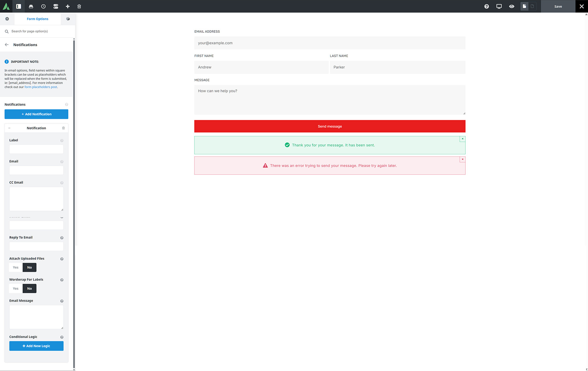Screen dimensions: 588x371
Task: Click the First Name field showing Andrew
Action: 261,67
